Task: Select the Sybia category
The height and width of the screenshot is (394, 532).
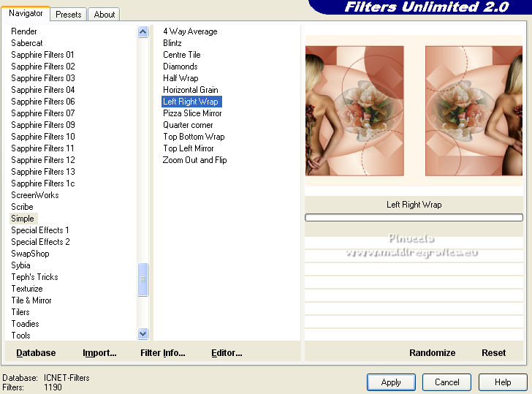Action: tap(20, 265)
